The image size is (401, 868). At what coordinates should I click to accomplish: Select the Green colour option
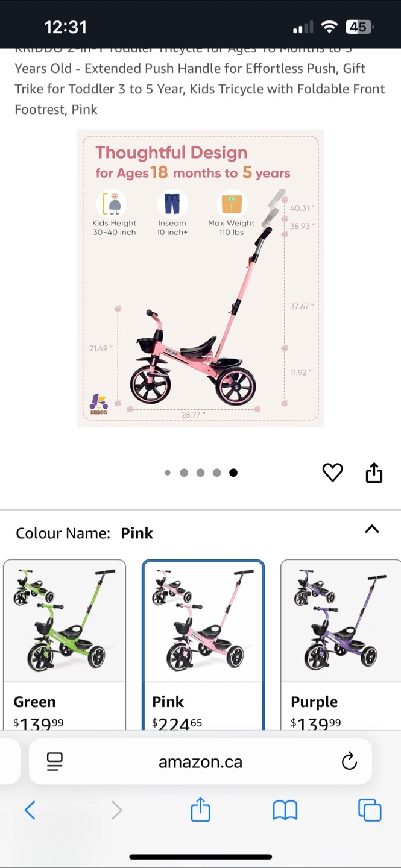coord(65,645)
